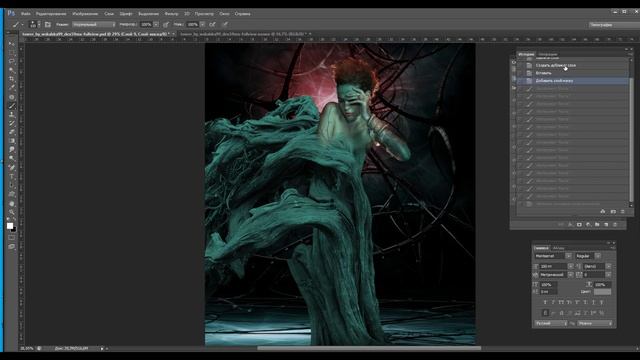Switch to the Абзац tab
Screen dimensions: 640x360
[558, 248]
